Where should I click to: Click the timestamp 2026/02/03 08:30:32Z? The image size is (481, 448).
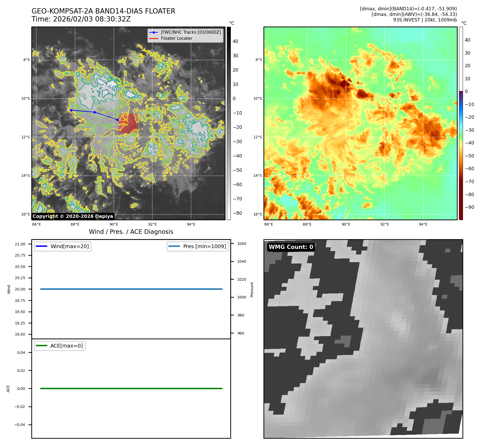click(92, 19)
